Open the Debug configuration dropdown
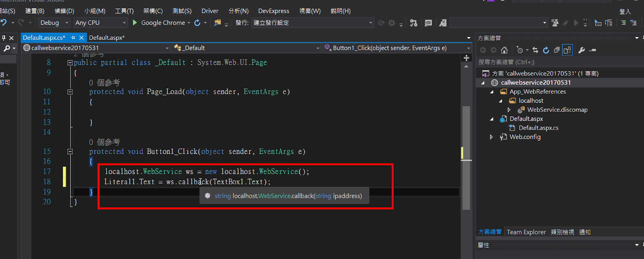644x259 pixels. (54, 23)
